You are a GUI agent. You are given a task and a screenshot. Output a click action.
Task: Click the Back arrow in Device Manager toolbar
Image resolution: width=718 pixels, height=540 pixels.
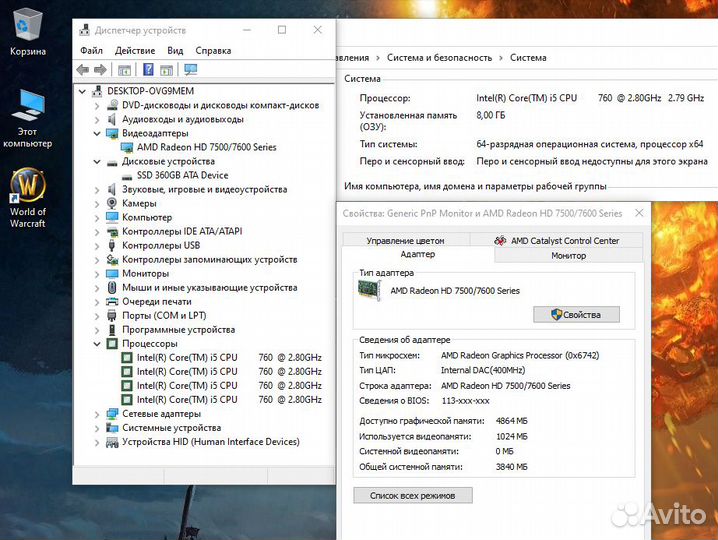83,70
